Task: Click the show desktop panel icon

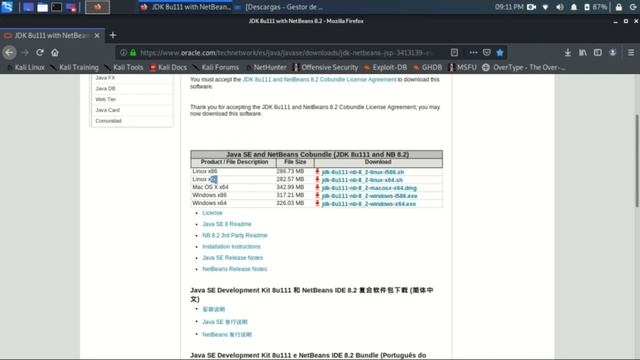Action: click(28, 7)
